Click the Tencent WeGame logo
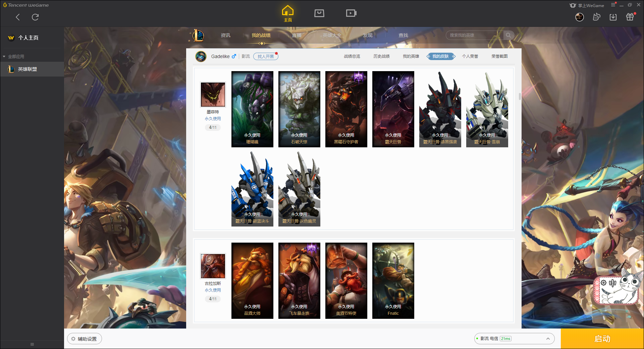The image size is (644, 349). 26,5
